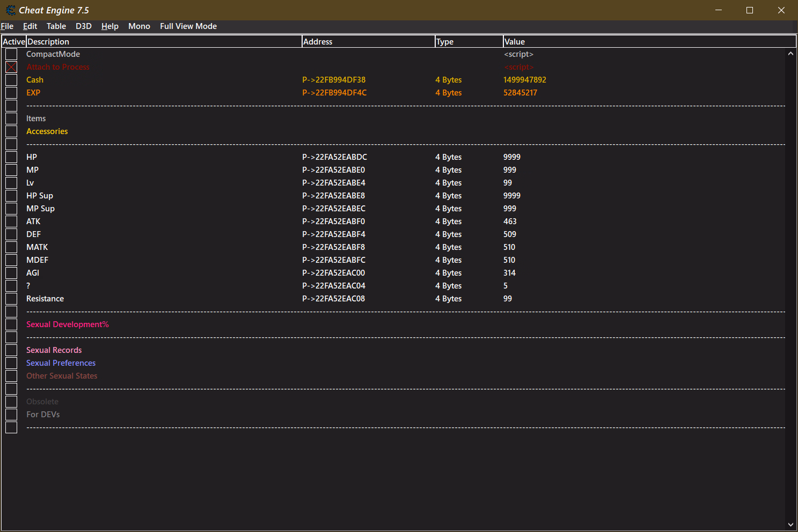Select the For DEVs row label
Viewport: 798px width, 532px height.
tap(43, 415)
